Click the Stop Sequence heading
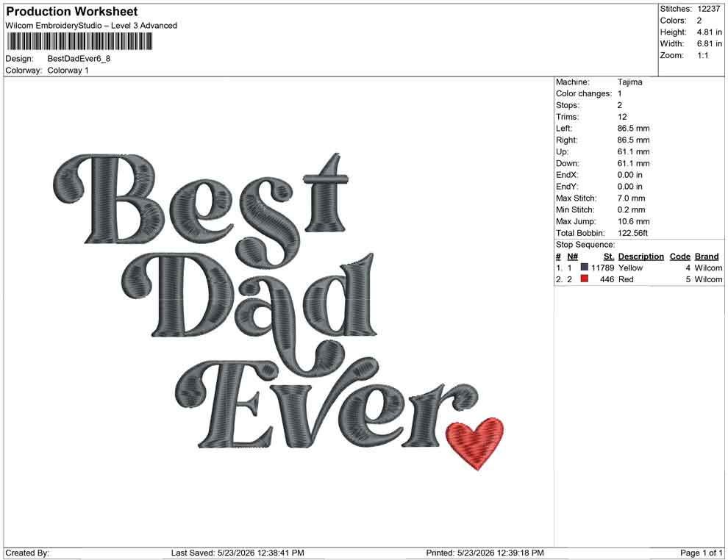The image size is (728, 560). (x=585, y=245)
